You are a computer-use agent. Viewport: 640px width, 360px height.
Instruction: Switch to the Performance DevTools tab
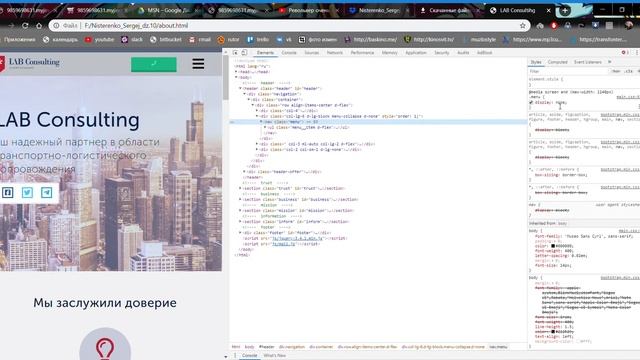pyautogui.click(x=362, y=53)
